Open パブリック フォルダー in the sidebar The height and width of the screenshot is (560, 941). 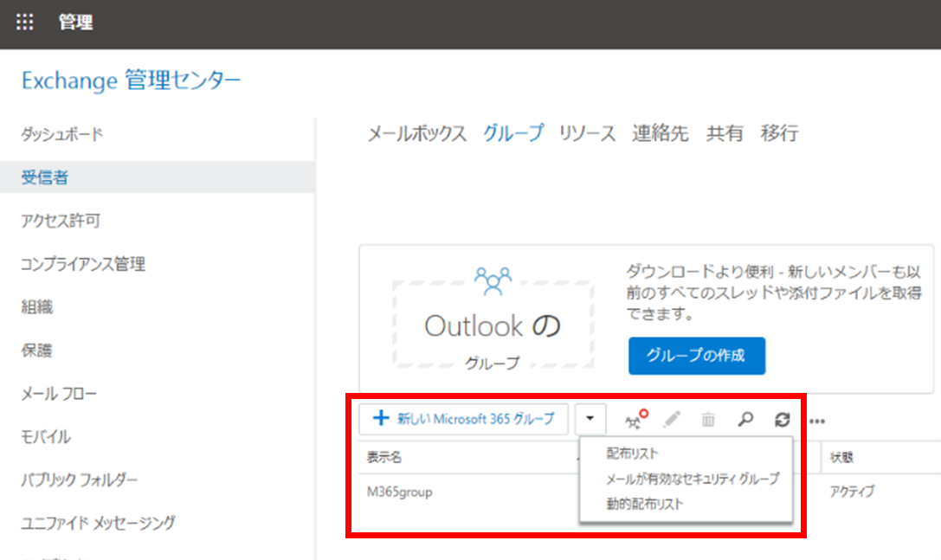[x=80, y=480]
